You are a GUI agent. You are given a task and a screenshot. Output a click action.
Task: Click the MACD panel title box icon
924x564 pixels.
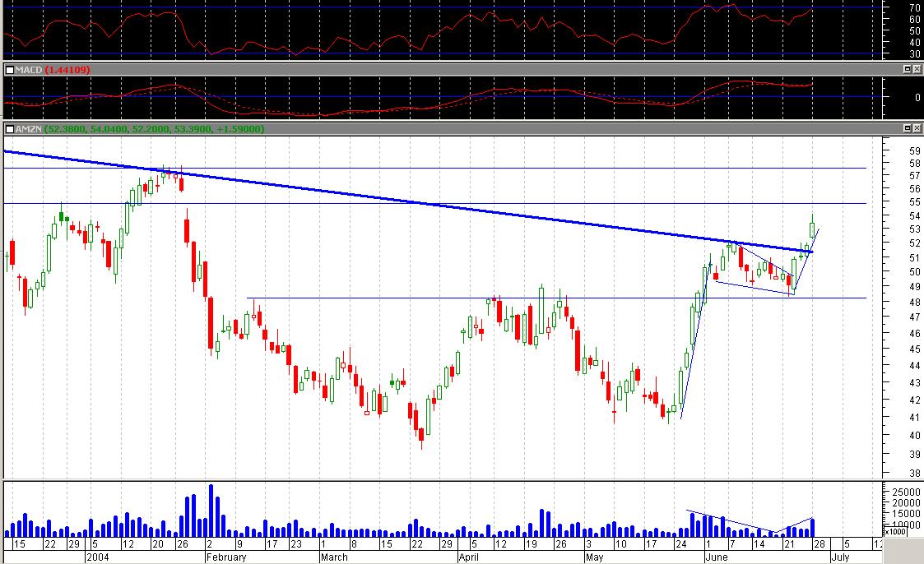pos(9,70)
